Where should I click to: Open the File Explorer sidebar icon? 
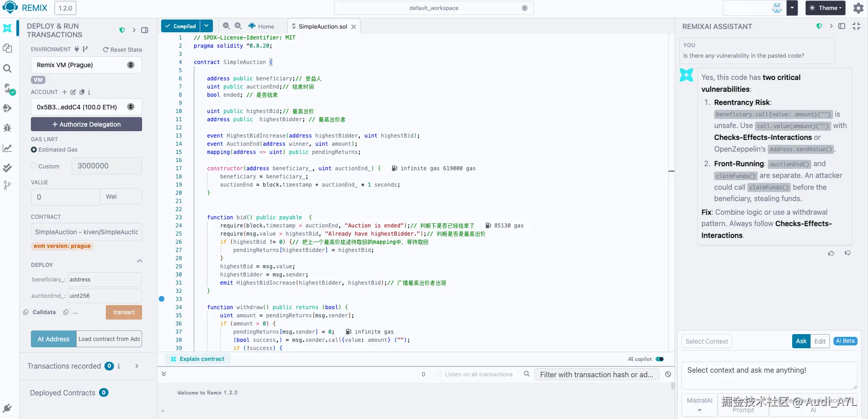[7, 48]
